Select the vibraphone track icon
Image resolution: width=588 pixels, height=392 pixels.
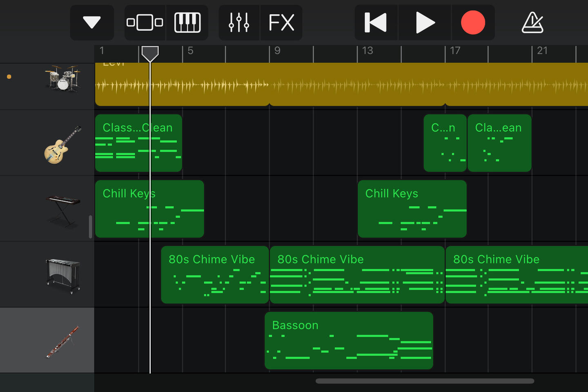(x=62, y=276)
